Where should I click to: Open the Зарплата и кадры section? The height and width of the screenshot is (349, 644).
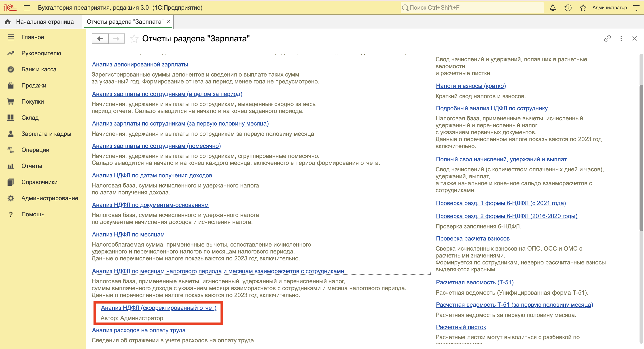[46, 134]
